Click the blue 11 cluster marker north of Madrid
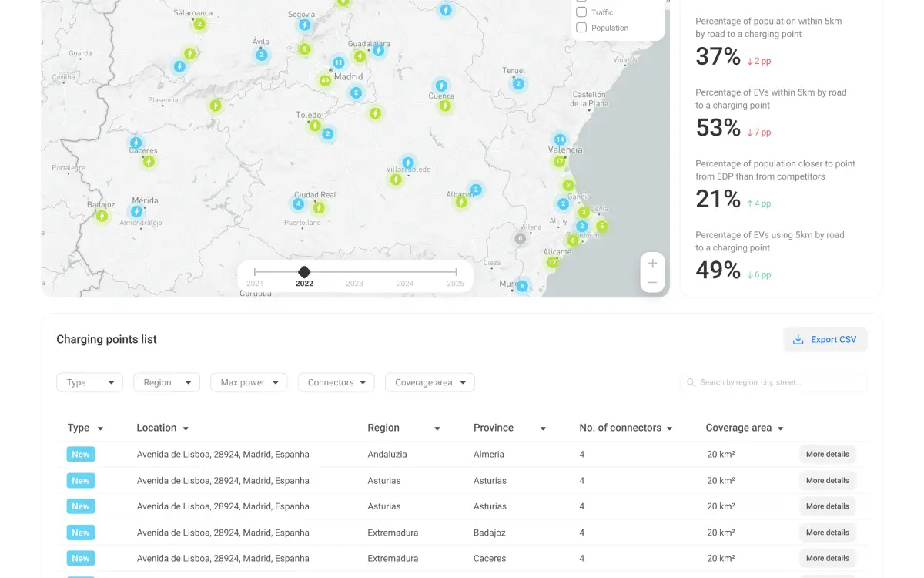 point(338,62)
